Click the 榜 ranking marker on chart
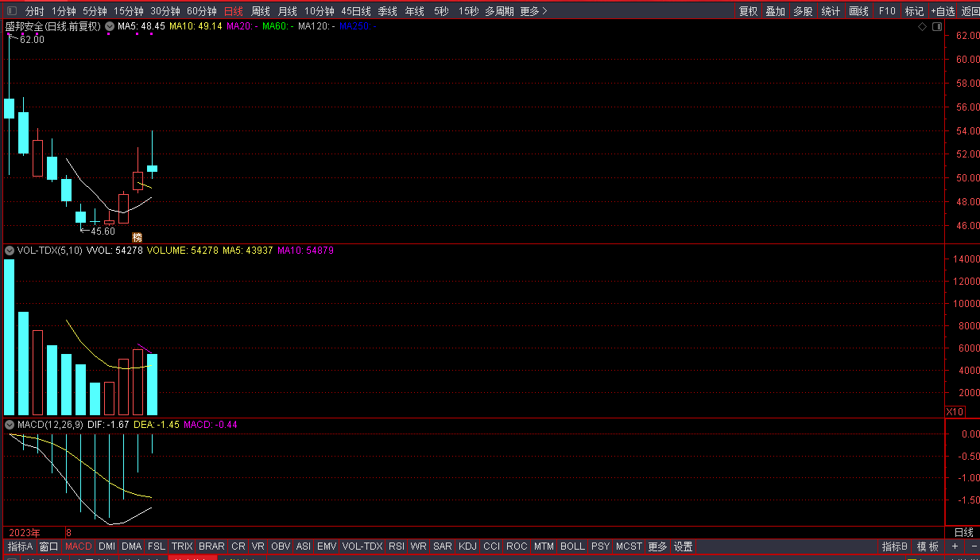The image size is (980, 560). pos(137,237)
